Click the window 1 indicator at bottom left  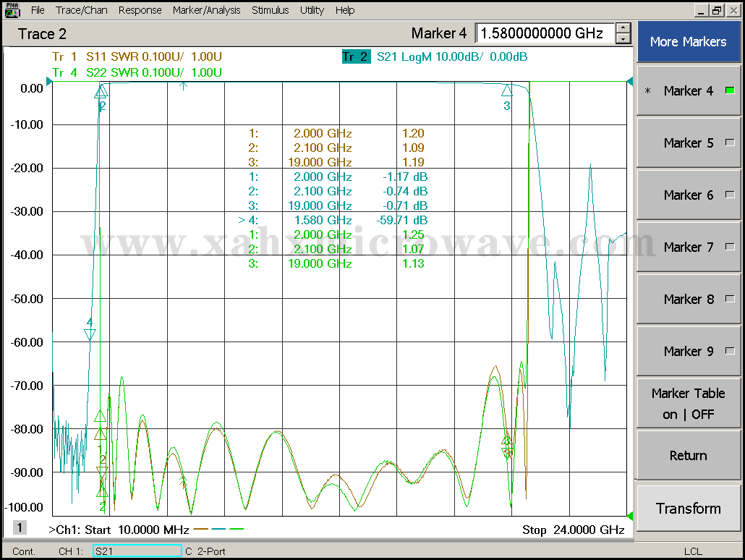(20, 527)
